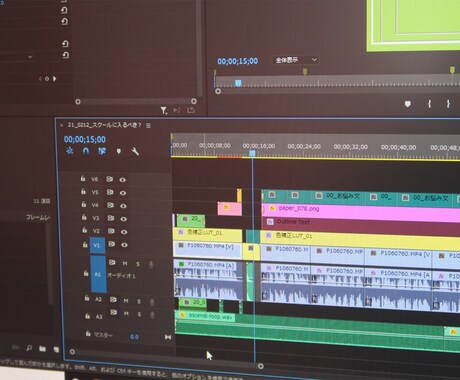Screen dimensions: 460x380
Task: Select the 21_0212 sequence tab title
Action: (x=104, y=125)
